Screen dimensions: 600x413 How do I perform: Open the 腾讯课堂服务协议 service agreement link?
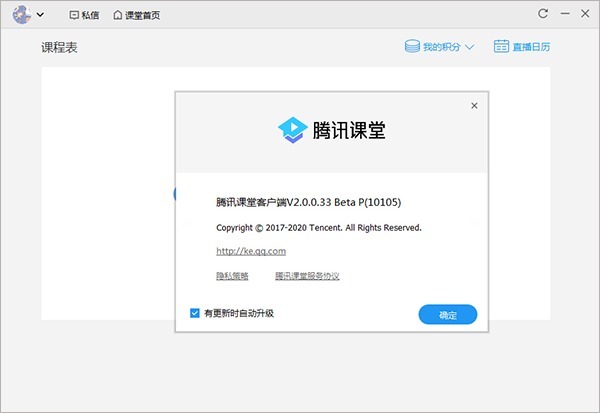tap(307, 276)
